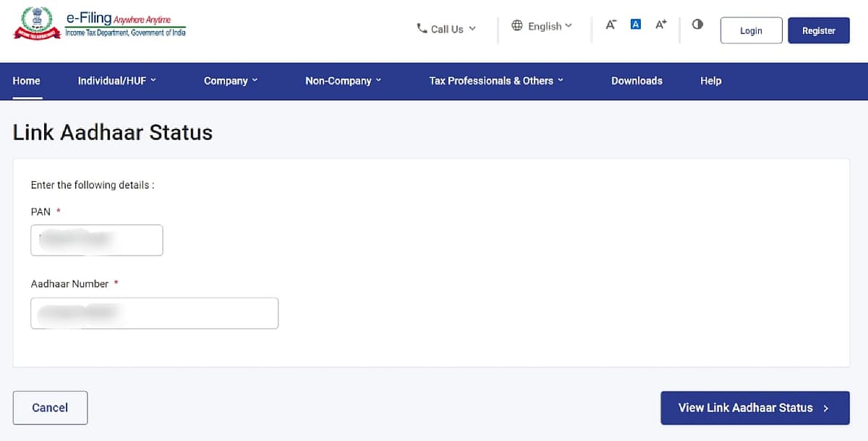Increase font size with A+ icon
This screenshot has height=441, width=868.
[x=660, y=25]
